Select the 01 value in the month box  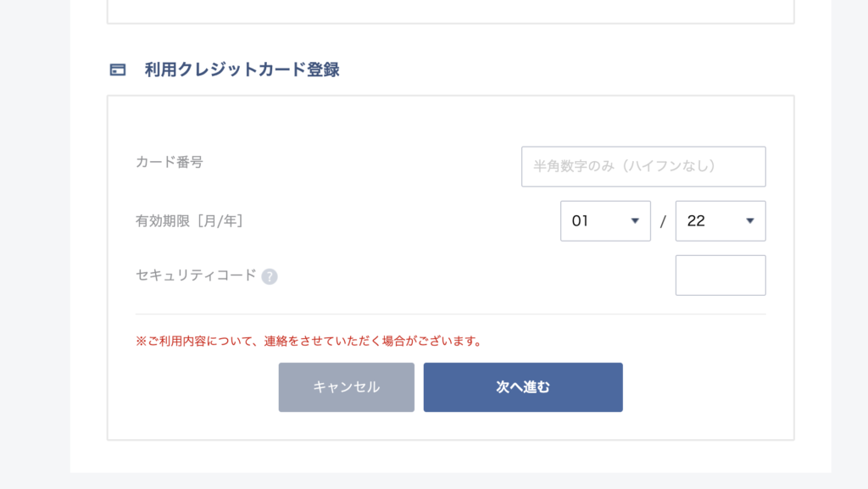click(x=580, y=220)
